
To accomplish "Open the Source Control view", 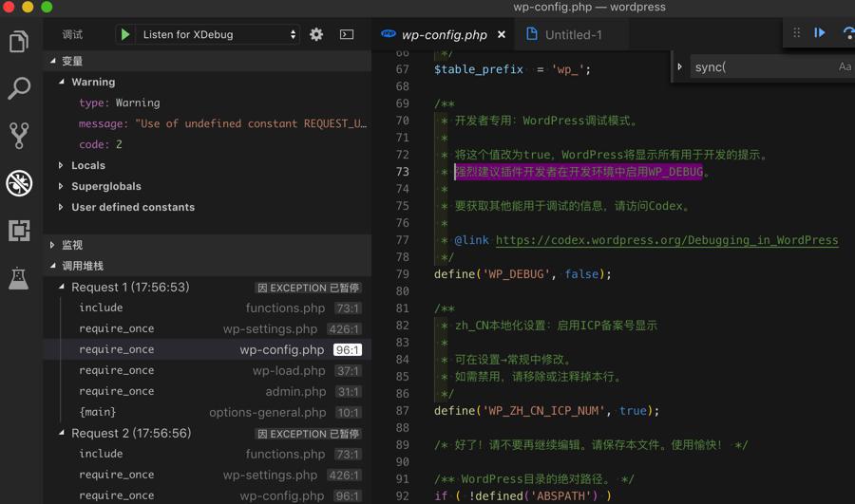I will click(x=19, y=136).
